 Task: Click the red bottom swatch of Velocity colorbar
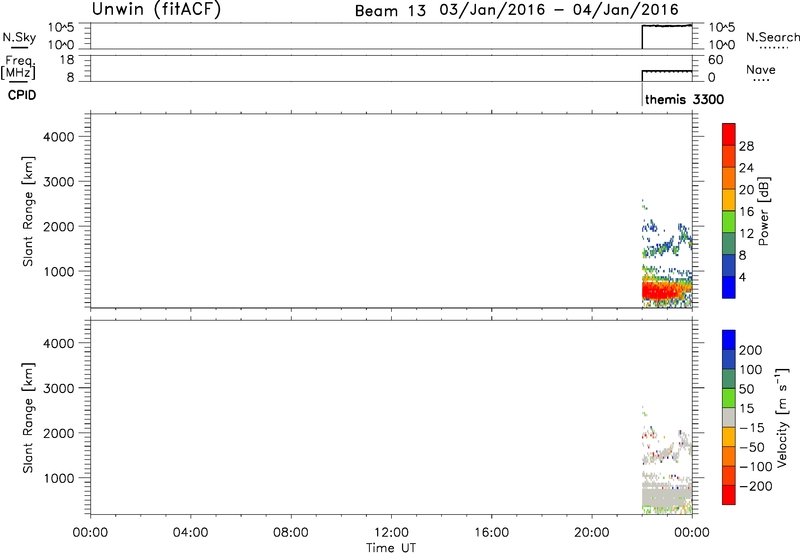[729, 495]
